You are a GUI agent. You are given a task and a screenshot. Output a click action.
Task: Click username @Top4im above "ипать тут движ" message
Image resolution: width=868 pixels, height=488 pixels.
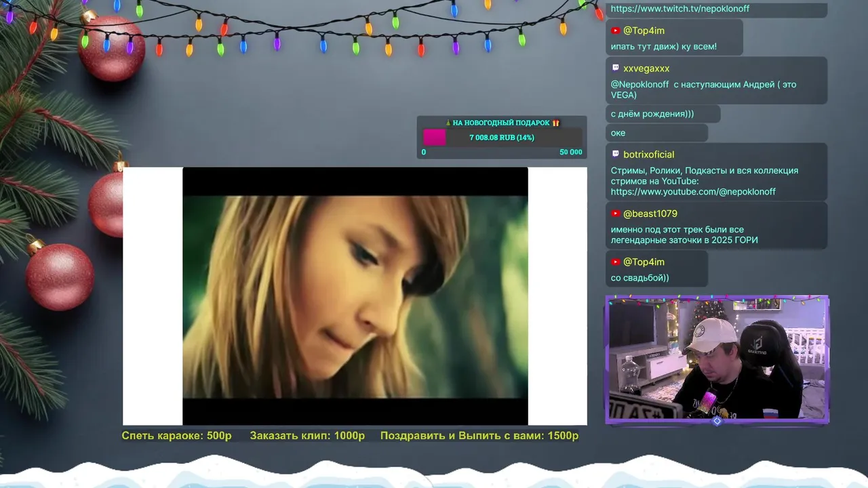pyautogui.click(x=644, y=30)
